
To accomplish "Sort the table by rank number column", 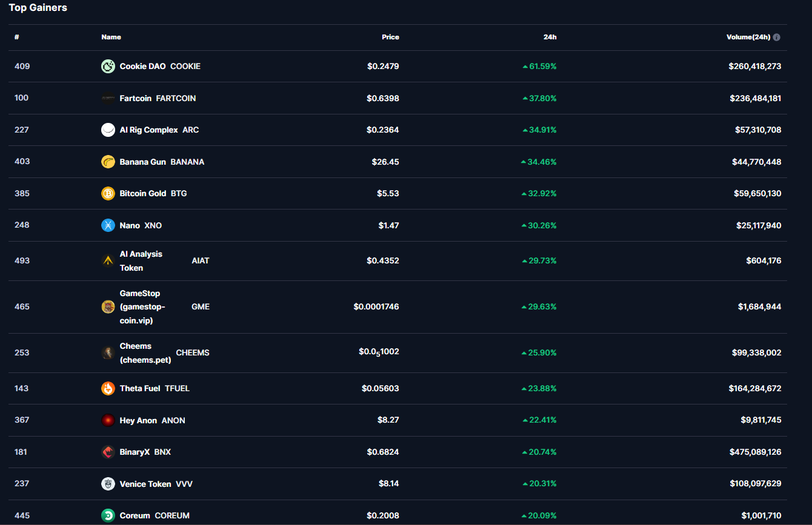I will pos(17,38).
